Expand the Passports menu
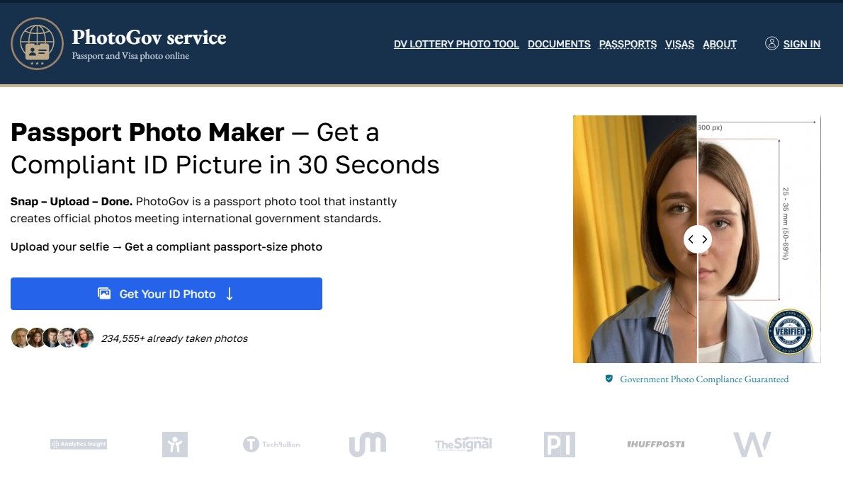Viewport: 843px width, 504px height. point(628,44)
